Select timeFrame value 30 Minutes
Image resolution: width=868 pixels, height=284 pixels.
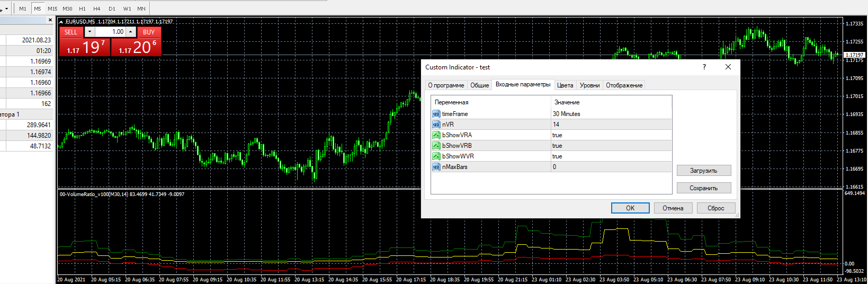click(x=611, y=114)
